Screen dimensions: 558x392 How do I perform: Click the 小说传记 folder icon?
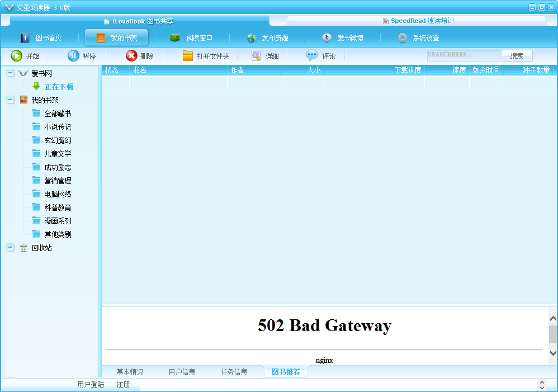[36, 127]
